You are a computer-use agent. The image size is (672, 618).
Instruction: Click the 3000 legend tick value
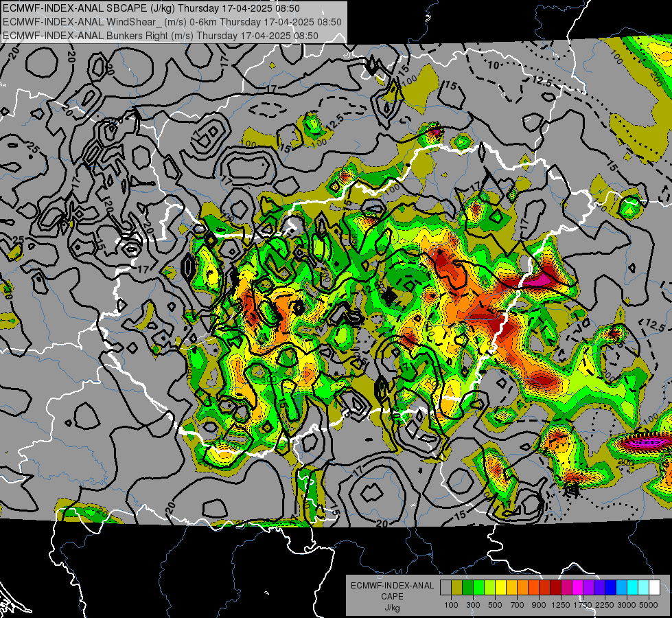(627, 605)
